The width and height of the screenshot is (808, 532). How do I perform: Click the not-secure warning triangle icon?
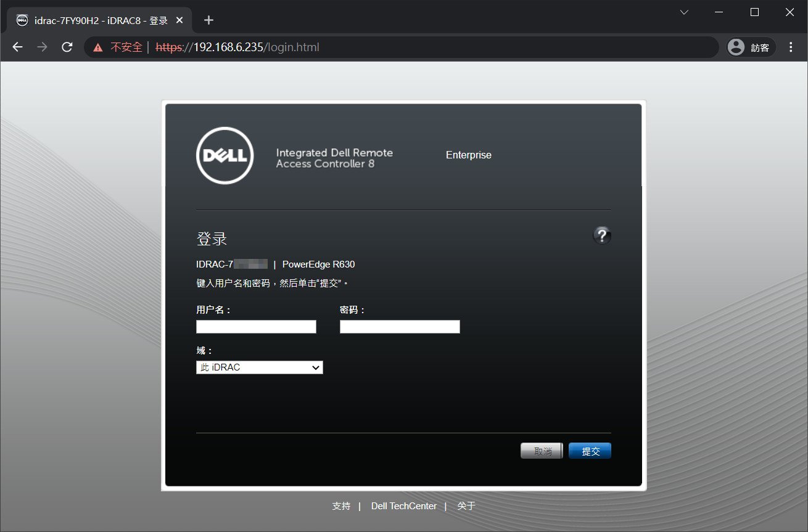click(x=97, y=47)
